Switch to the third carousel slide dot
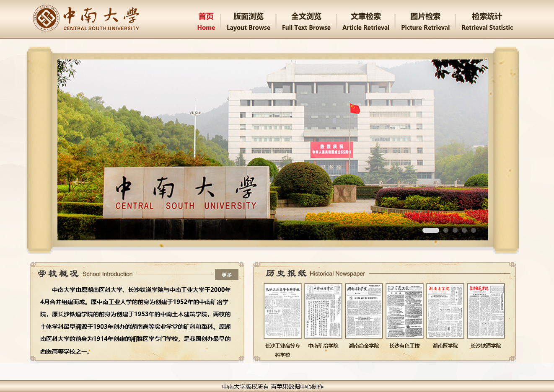This screenshot has height=392, width=554. click(455, 230)
